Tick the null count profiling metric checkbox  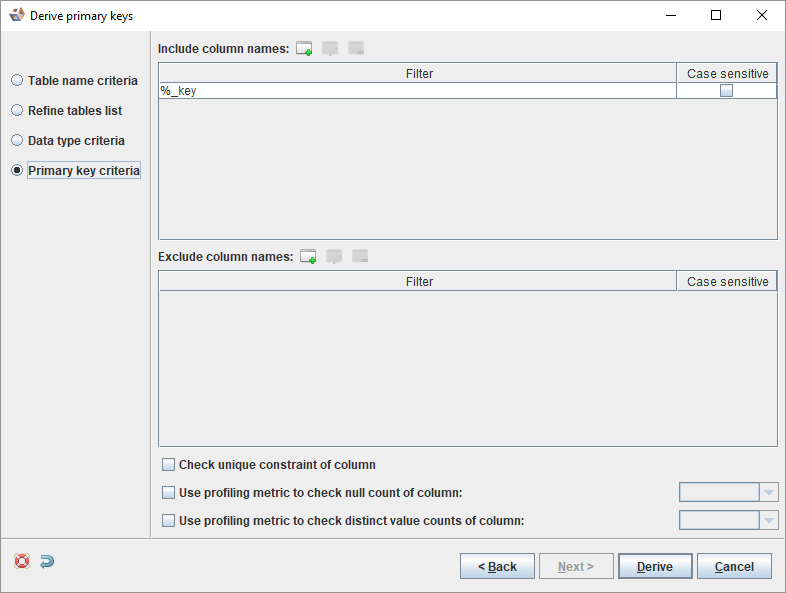click(168, 493)
